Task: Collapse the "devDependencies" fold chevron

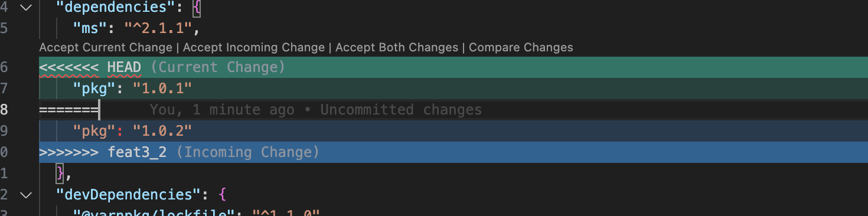Action: pos(25,194)
